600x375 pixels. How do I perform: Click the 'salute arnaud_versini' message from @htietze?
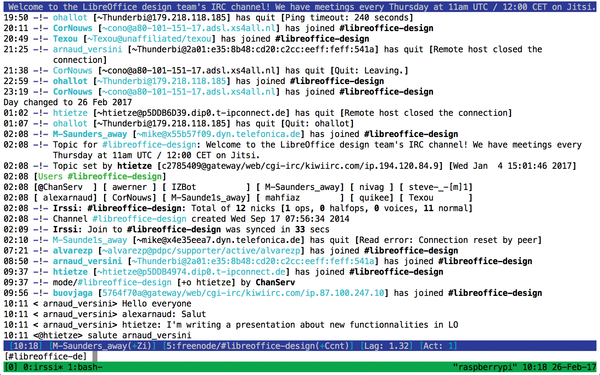click(139, 336)
